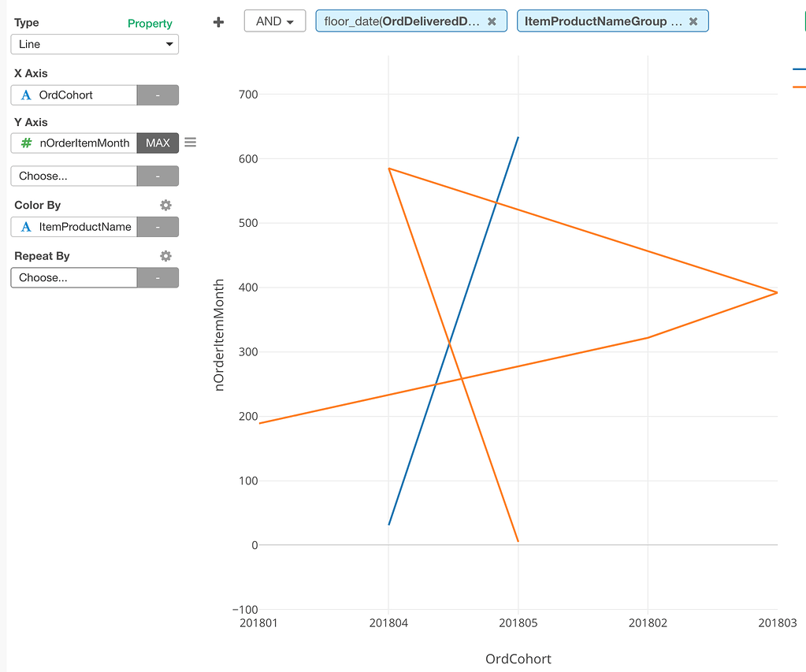Viewport: 806px width, 672px height.
Task: Open the chart Property settings
Action: 150,24
